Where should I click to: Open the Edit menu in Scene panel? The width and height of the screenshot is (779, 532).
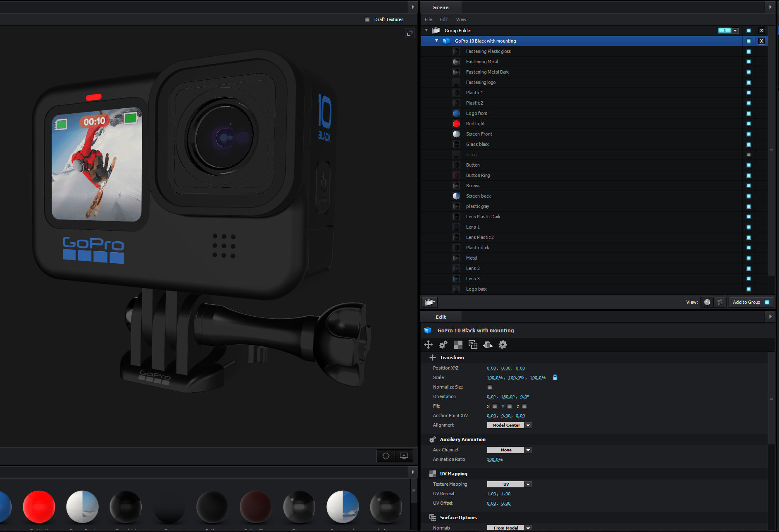(x=444, y=19)
